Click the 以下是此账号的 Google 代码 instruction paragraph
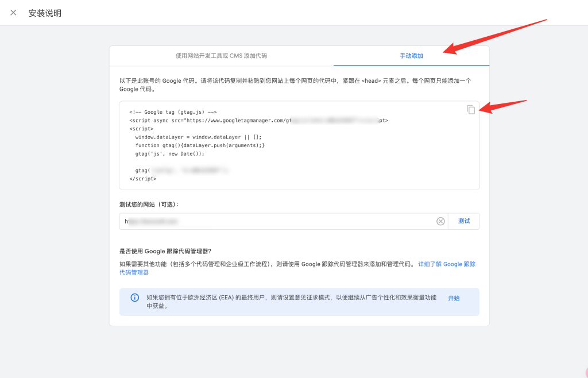Screen dimensions: 588x378 295,85
